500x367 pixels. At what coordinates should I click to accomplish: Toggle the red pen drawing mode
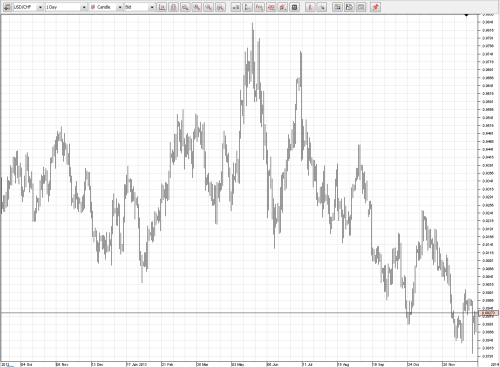(x=310, y=7)
